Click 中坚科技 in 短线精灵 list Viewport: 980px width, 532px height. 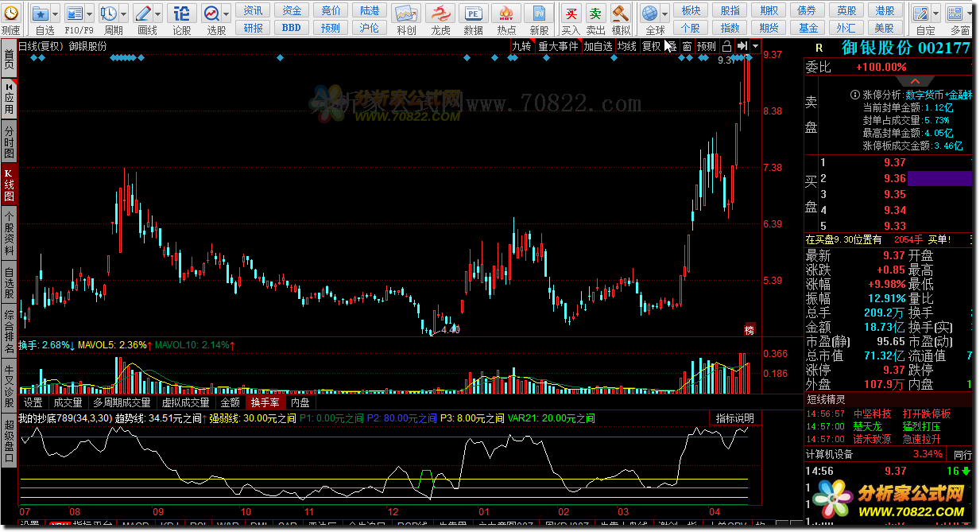872,414
